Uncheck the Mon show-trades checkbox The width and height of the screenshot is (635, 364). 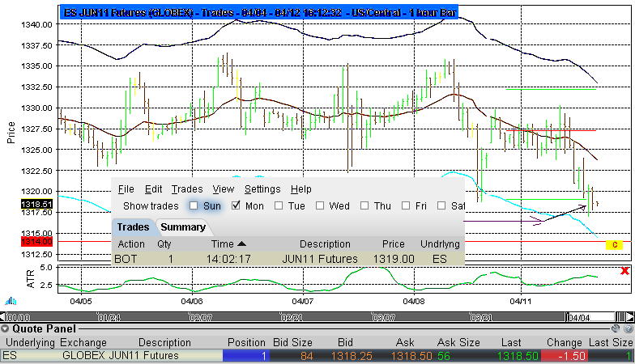[236, 205]
